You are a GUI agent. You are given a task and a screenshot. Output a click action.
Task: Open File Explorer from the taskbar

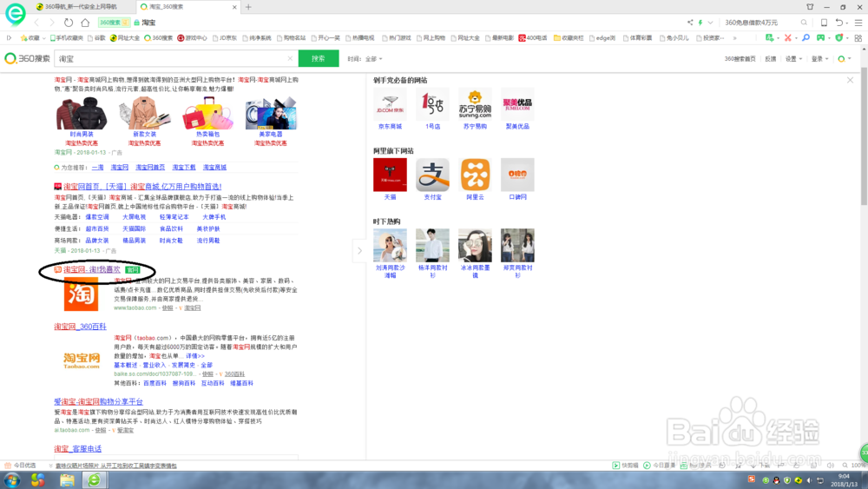click(68, 479)
